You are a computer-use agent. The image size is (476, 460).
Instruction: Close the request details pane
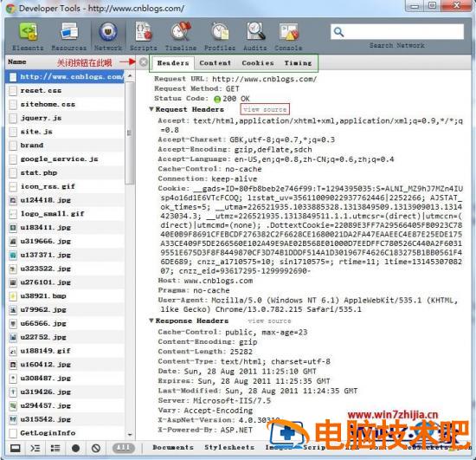coord(144,62)
